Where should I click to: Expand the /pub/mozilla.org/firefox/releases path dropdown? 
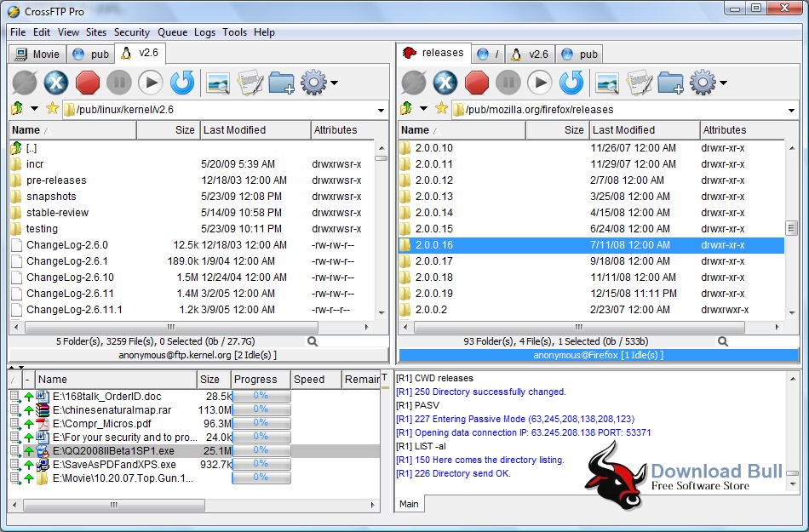[791, 111]
